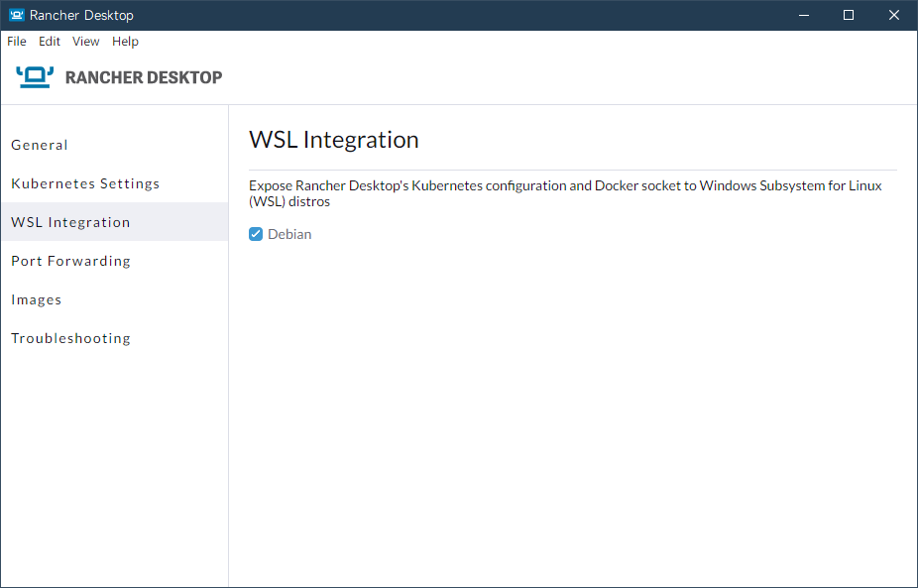Viewport: 918px width, 588px height.
Task: Open the File menu
Action: click(17, 42)
